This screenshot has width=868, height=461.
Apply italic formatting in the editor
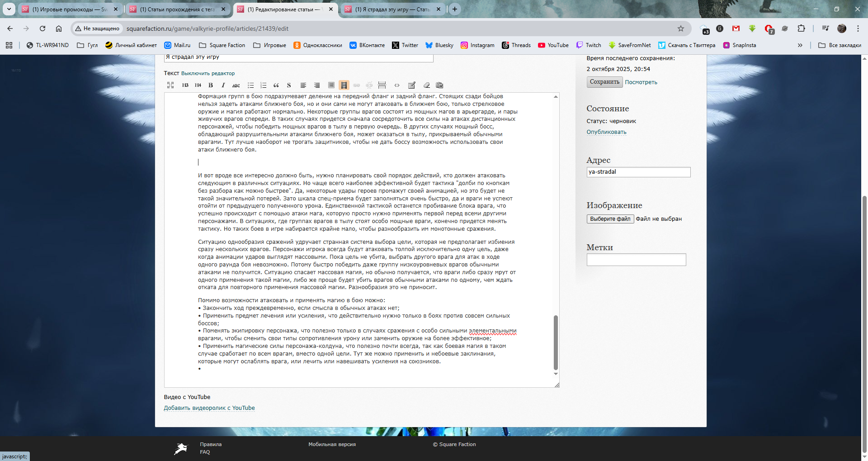223,85
